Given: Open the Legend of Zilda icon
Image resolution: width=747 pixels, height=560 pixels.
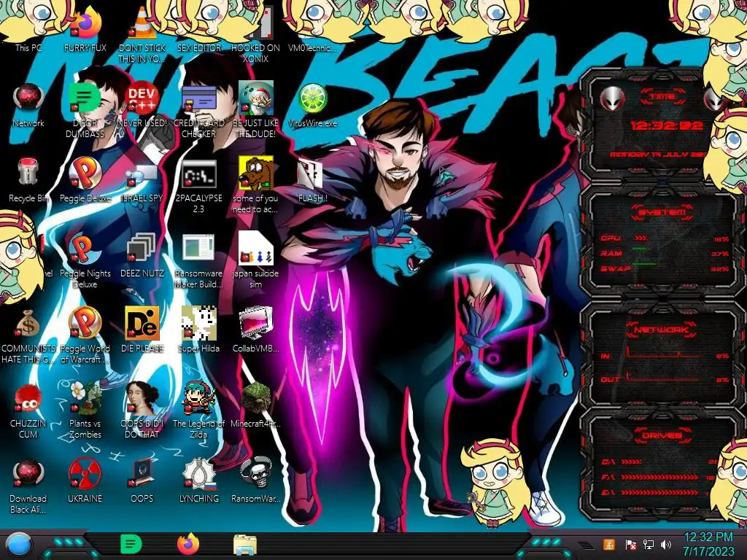Looking at the screenshot, I should pyautogui.click(x=198, y=410).
